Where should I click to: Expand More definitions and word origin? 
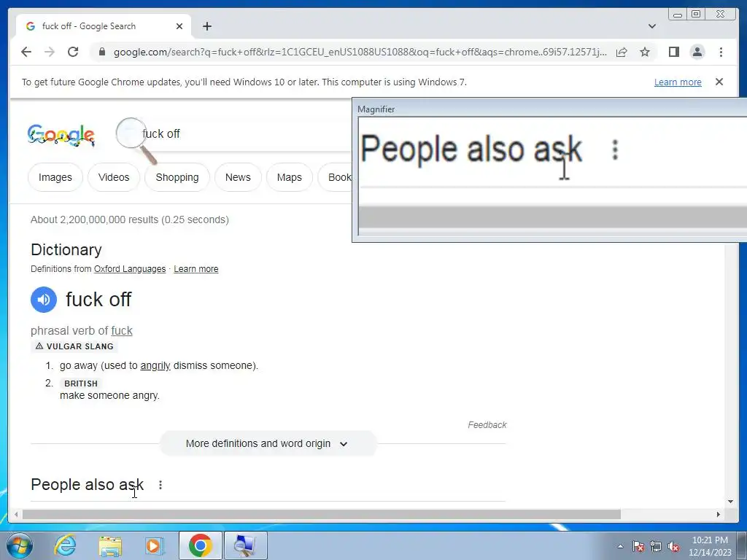click(268, 443)
